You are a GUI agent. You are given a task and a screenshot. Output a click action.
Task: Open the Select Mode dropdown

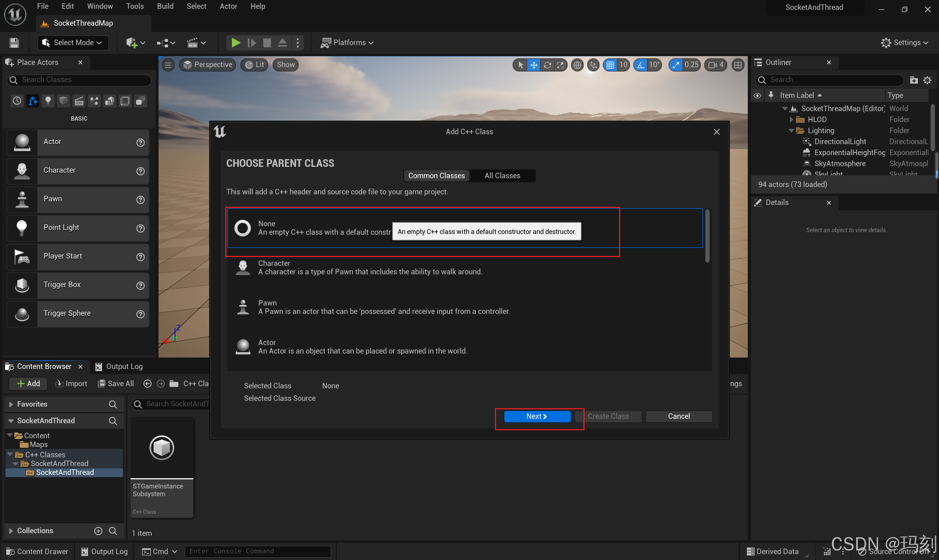coord(73,43)
